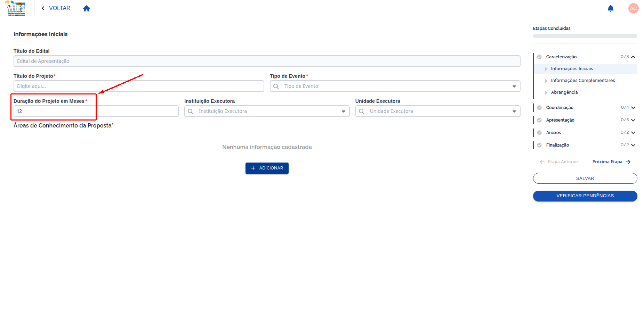Click the left arrow icon of Etapa Anterior
This screenshot has height=323, width=644.
click(x=542, y=162)
